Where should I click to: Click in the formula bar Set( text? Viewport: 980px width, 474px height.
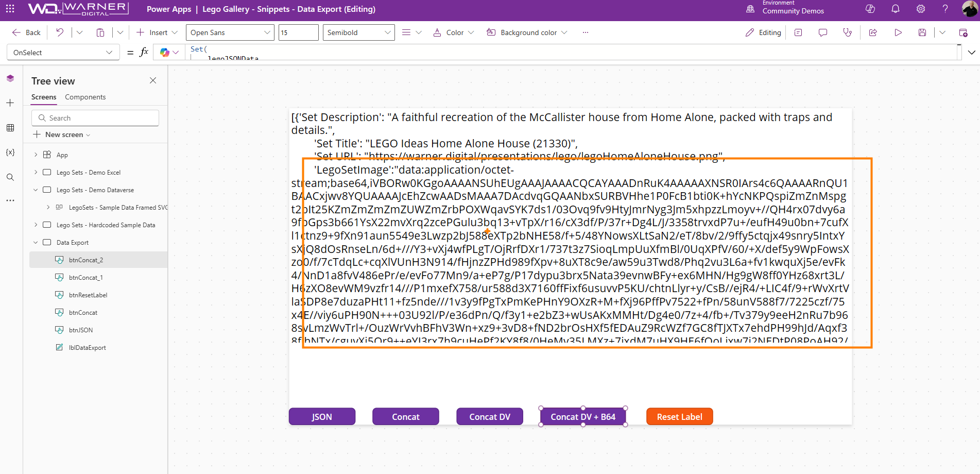pos(199,49)
